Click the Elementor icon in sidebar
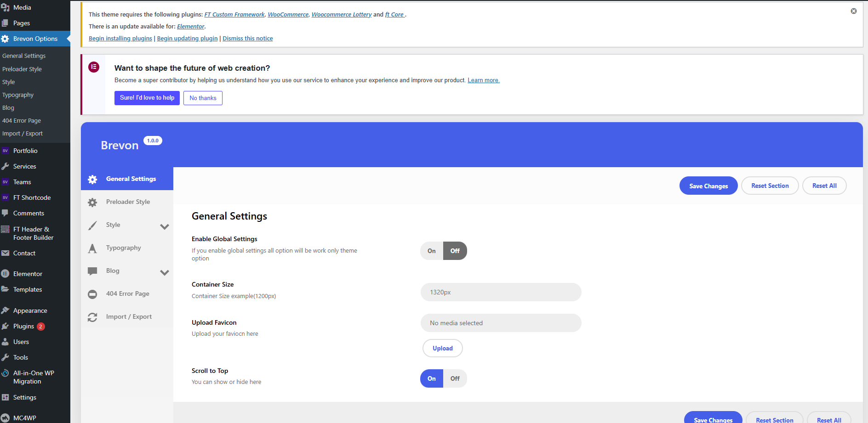Viewport: 868px width, 423px height. 6,274
